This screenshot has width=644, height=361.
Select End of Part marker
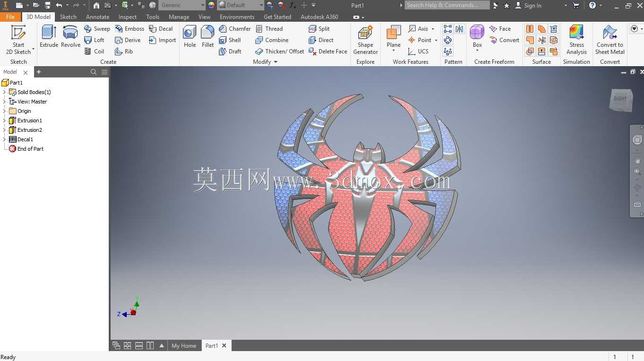click(x=30, y=149)
